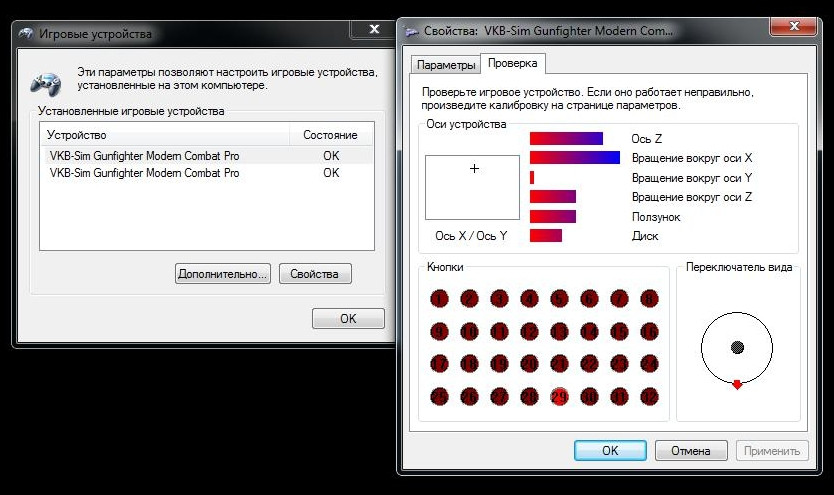Click OK in the Свойства dialog
The width and height of the screenshot is (834, 495).
pos(610,450)
